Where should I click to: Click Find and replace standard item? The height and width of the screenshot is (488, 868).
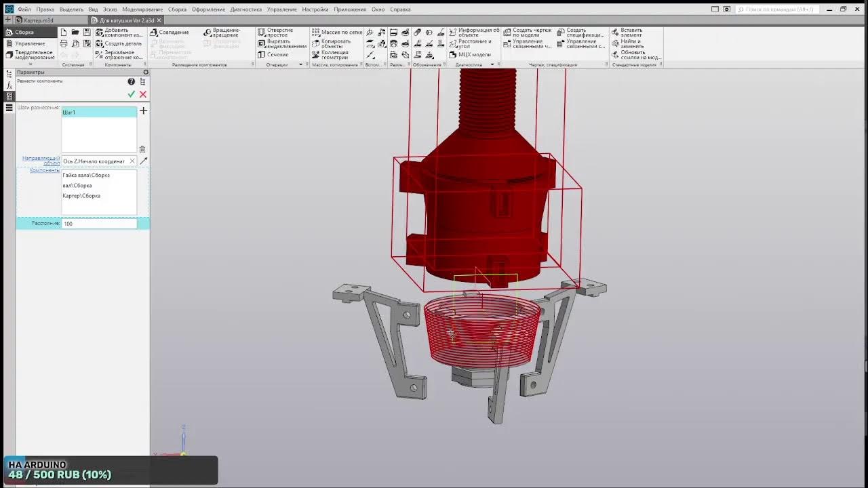(x=627, y=43)
